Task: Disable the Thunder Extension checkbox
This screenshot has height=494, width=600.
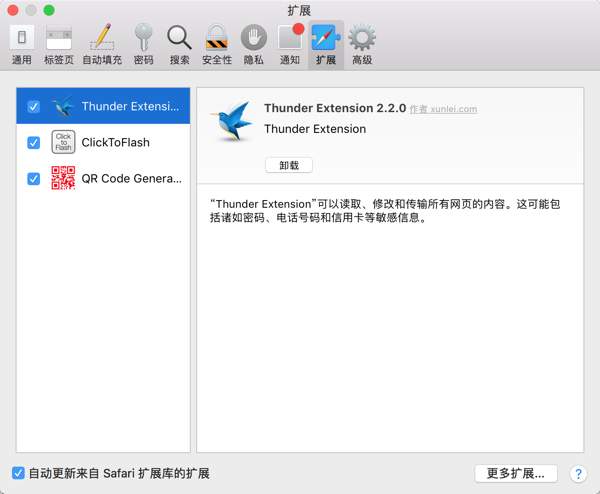Action: pyautogui.click(x=34, y=106)
